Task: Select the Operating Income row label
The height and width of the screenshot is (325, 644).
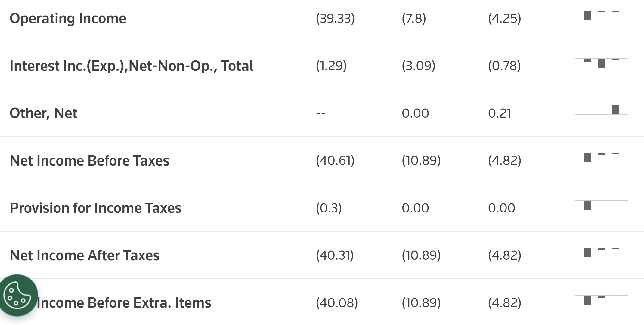Action: (68, 18)
